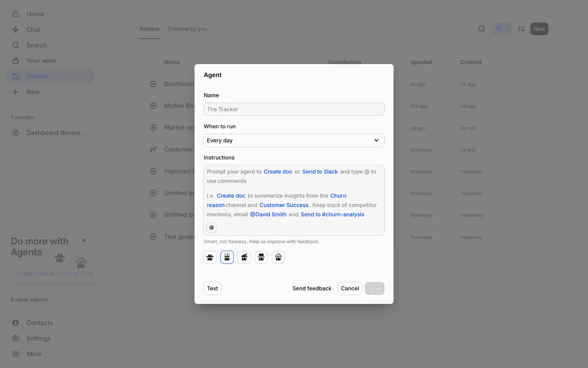Image resolution: width=588 pixels, height=368 pixels.
Task: Pick the fifth agent avatar icon
Action: click(278, 257)
